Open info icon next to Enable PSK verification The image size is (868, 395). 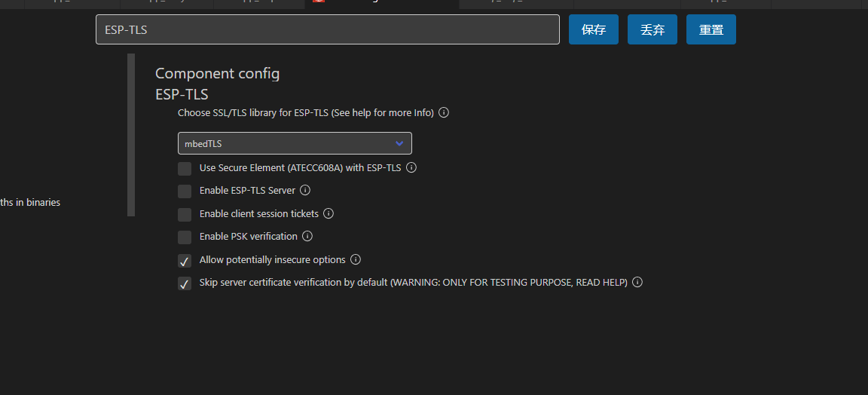click(x=307, y=236)
